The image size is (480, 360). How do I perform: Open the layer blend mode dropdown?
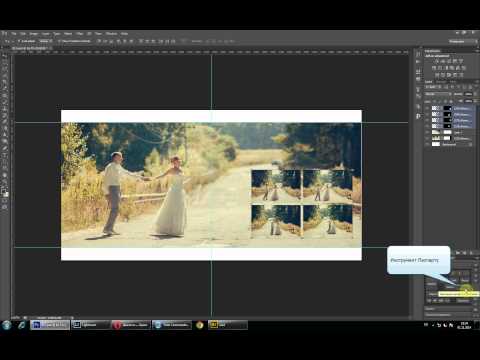(x=438, y=94)
